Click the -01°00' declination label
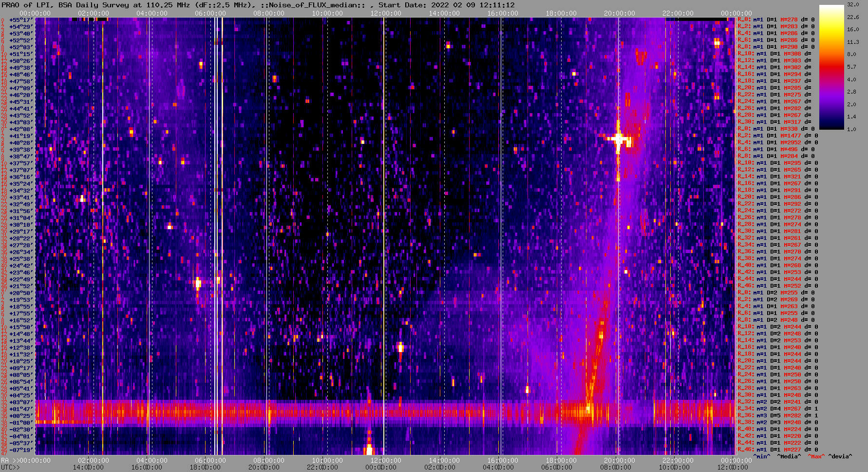 21,423
